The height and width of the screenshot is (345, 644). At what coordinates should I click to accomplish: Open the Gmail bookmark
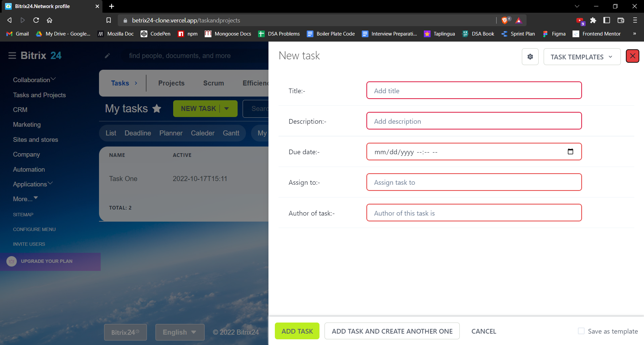(x=18, y=34)
